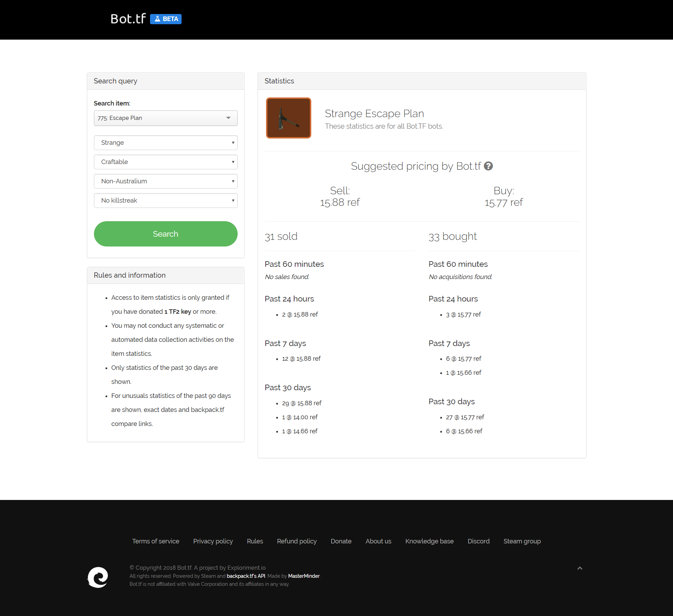Expand the Non-Australium dropdown
This screenshot has height=616, width=673.
tap(165, 181)
